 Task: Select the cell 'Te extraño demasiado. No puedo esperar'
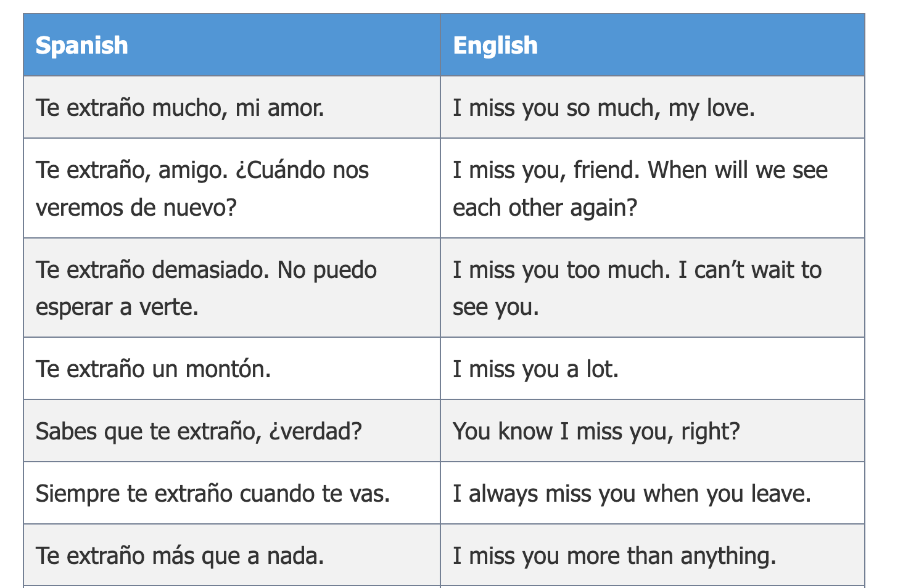232,288
